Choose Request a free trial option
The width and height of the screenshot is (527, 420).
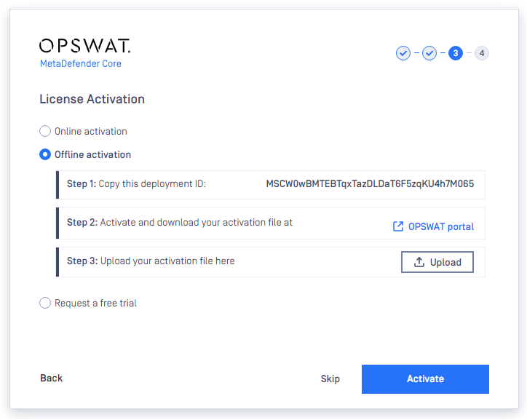click(45, 303)
